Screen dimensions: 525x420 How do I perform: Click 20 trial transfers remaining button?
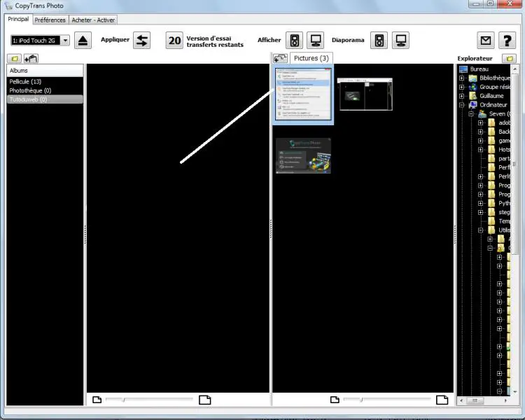point(174,41)
